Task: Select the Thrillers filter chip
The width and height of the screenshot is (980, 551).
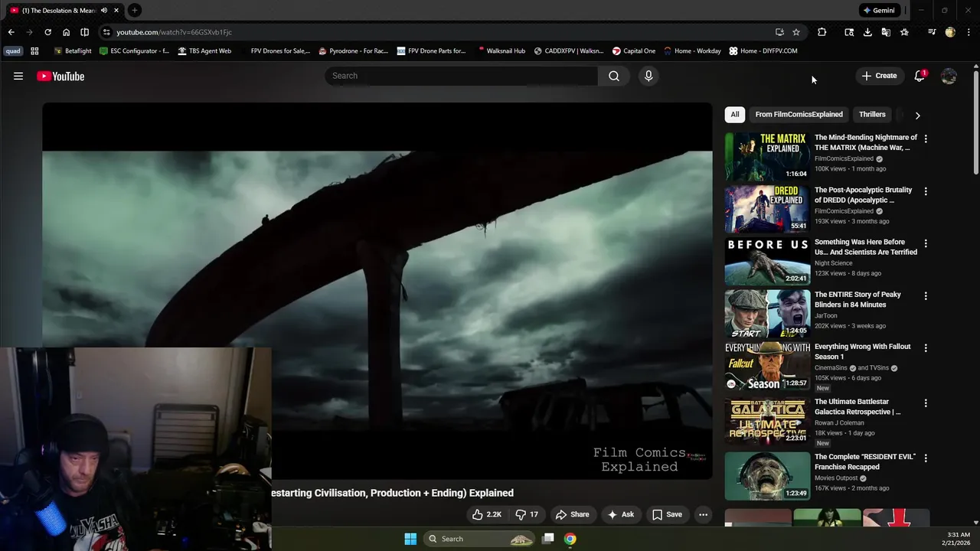Action: tap(872, 115)
